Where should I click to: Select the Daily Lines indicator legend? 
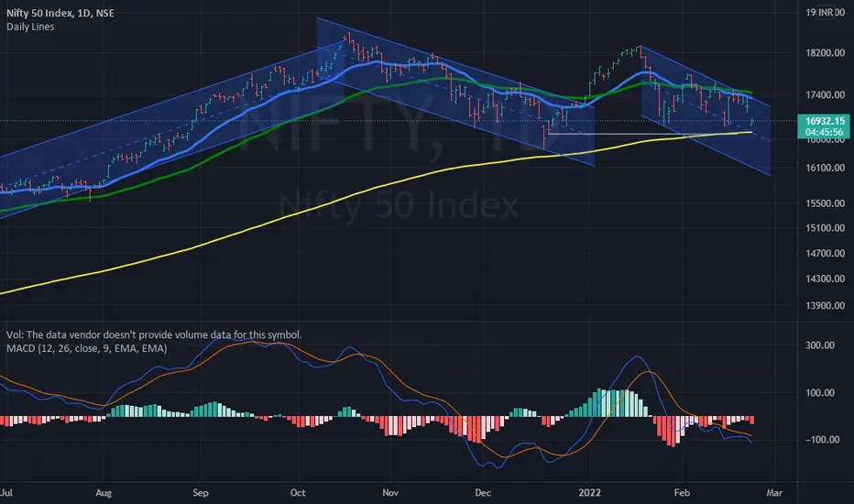pyautogui.click(x=30, y=27)
